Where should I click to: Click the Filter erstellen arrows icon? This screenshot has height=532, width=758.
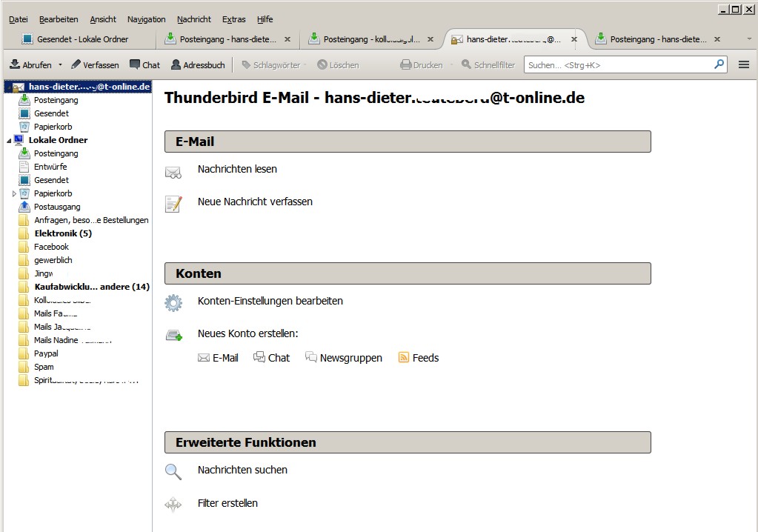click(173, 505)
